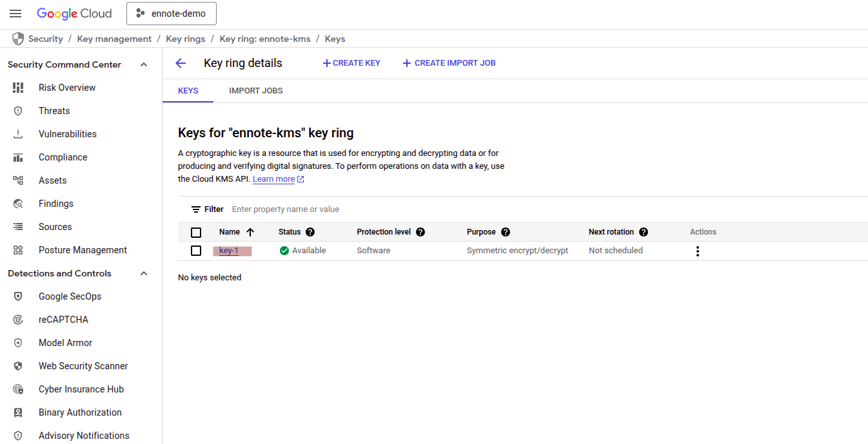Open Model Armor page

[65, 343]
